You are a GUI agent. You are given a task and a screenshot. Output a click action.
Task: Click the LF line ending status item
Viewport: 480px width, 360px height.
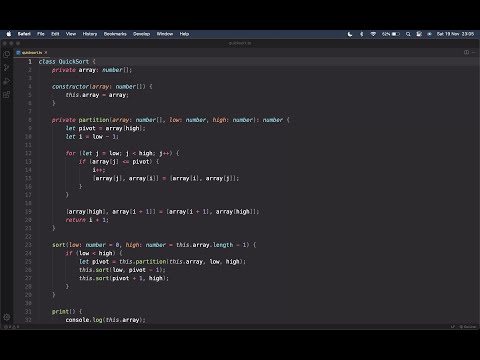coord(453,327)
